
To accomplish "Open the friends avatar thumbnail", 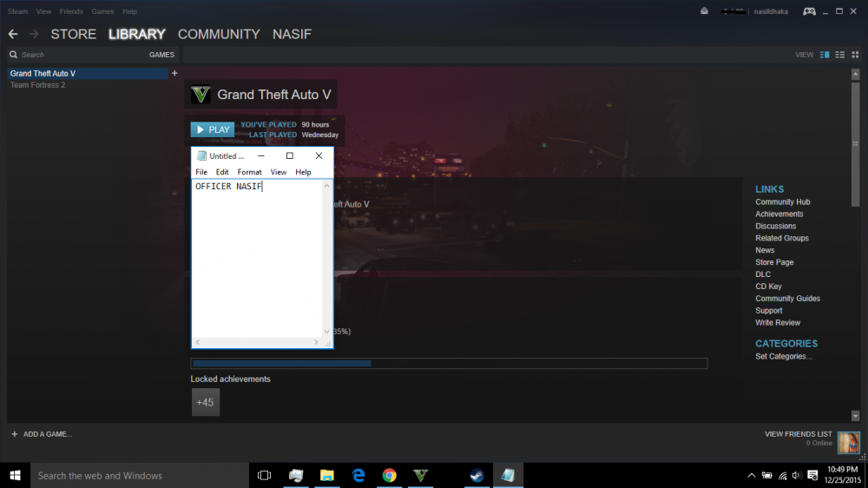I will (849, 443).
